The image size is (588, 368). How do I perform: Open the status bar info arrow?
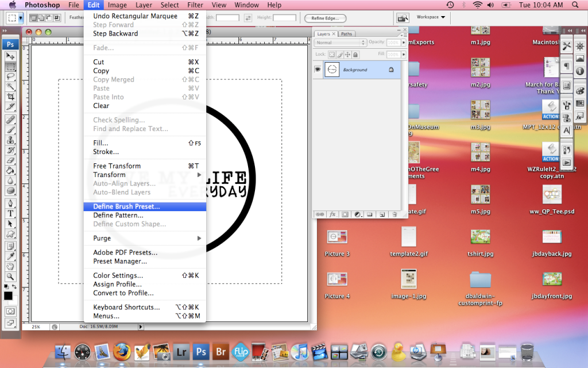pyautogui.click(x=141, y=327)
